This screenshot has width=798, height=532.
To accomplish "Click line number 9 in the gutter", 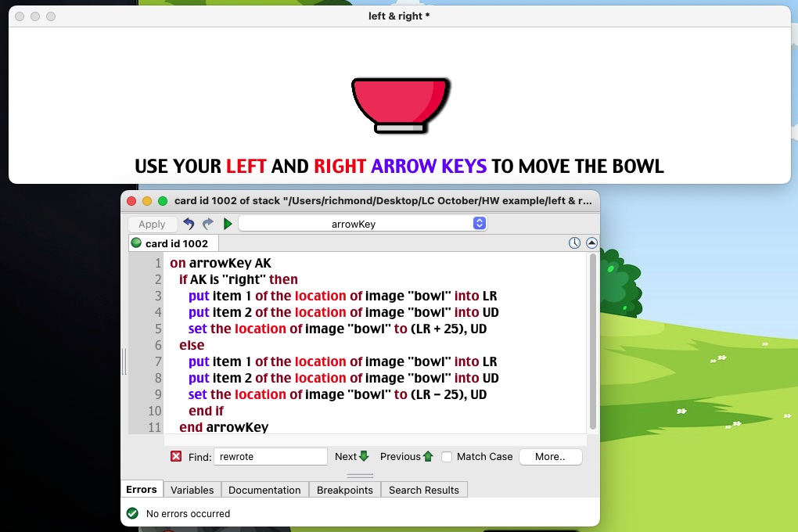I will point(158,394).
